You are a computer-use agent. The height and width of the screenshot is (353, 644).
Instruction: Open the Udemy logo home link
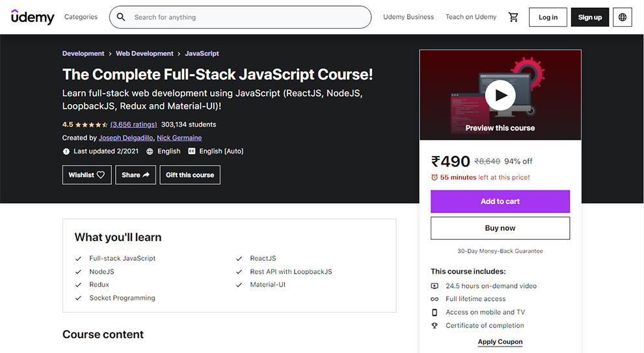click(33, 17)
